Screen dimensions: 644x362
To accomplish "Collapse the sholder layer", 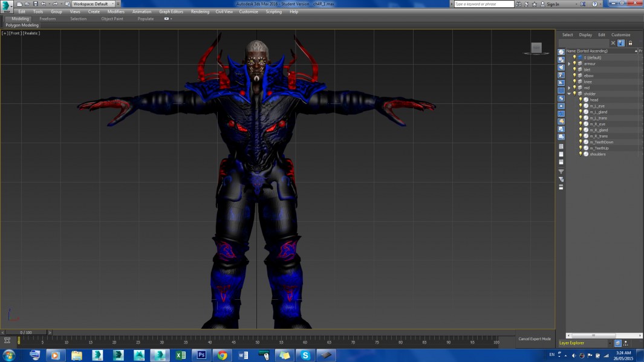I will tap(569, 94).
